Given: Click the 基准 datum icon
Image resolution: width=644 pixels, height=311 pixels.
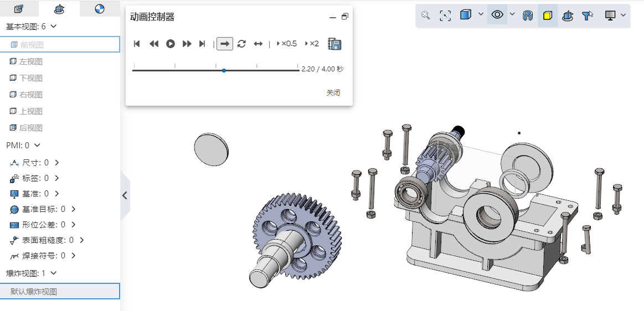Looking at the screenshot, I should coord(14,194).
